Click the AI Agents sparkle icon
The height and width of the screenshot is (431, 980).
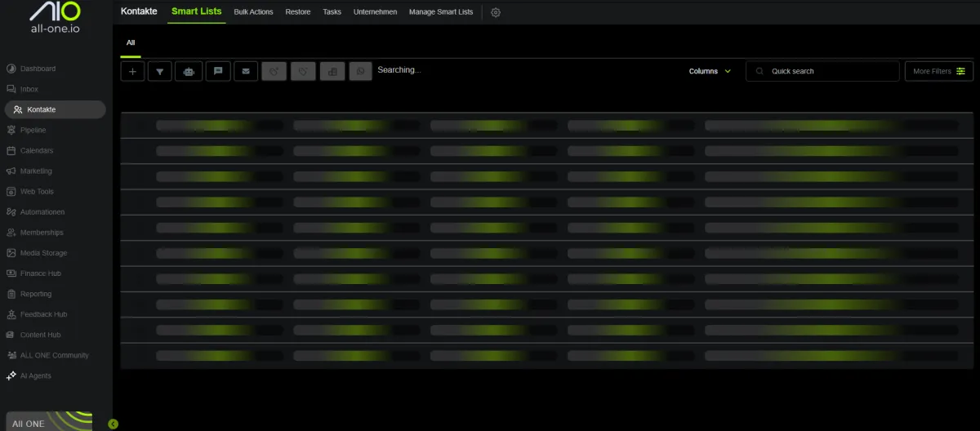(11, 375)
